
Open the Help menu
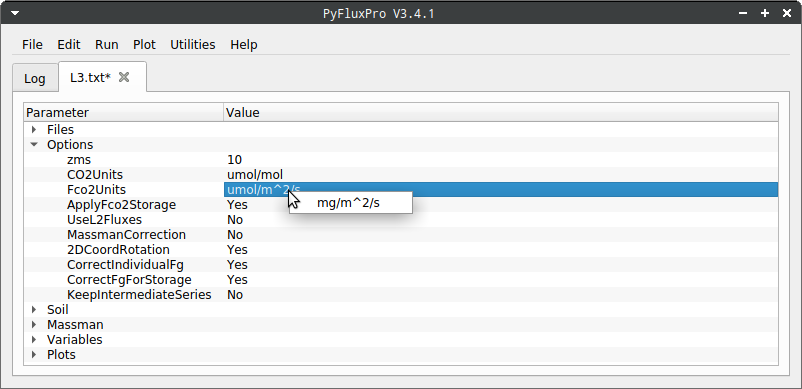click(243, 44)
